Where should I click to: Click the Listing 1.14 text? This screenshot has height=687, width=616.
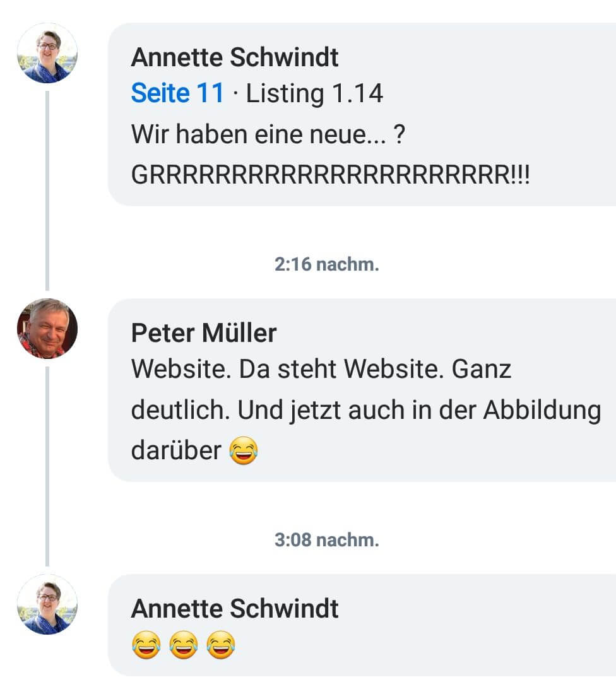(314, 93)
